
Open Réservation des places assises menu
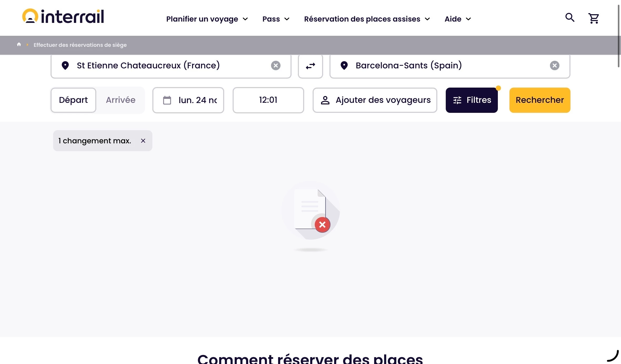click(x=367, y=19)
